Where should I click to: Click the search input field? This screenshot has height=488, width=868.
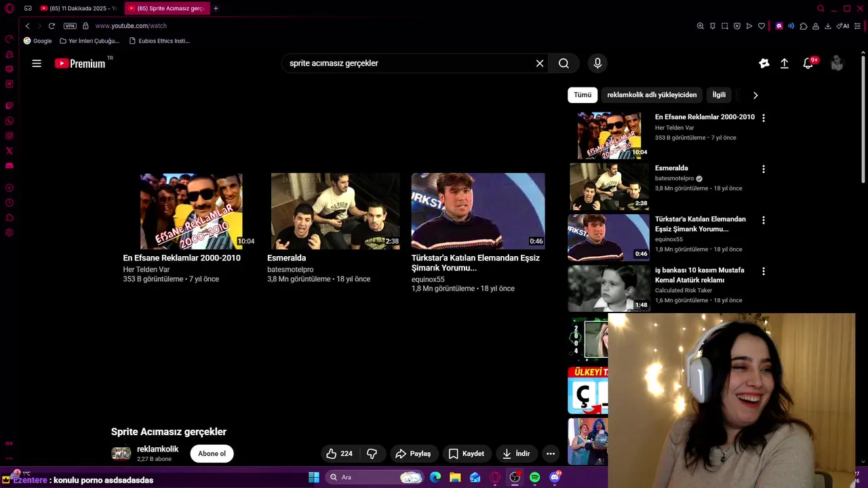407,63
